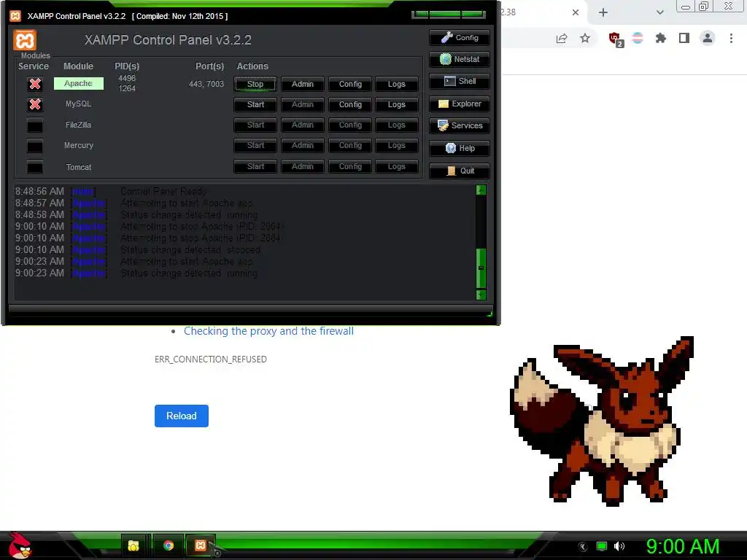Click the Reload button in Chrome
This screenshot has height=560, width=747.
(182, 416)
